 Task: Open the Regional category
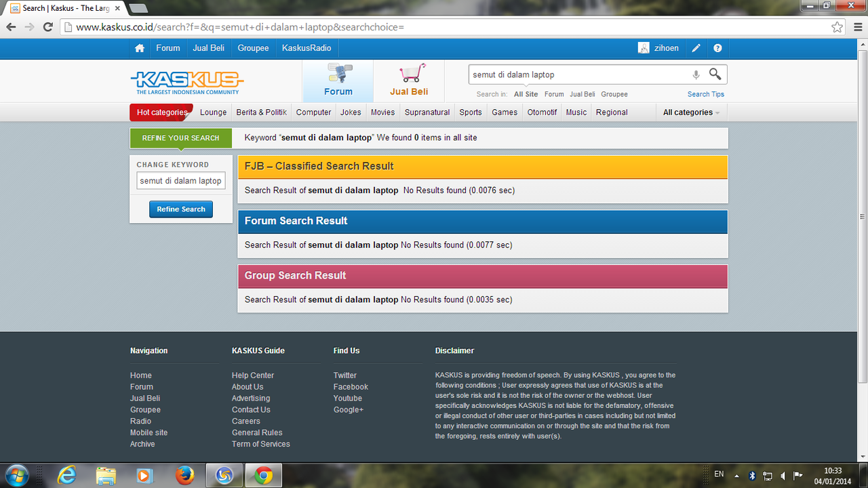click(x=612, y=113)
